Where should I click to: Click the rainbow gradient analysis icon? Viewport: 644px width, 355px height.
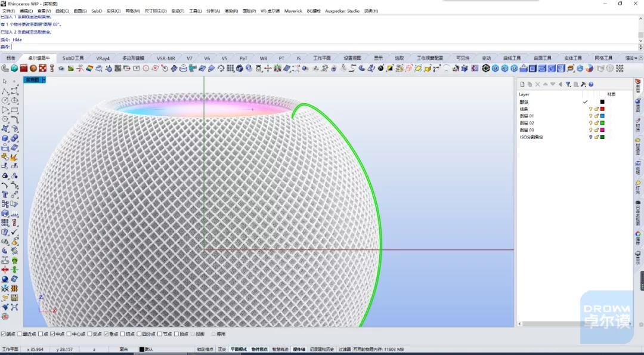[89, 68]
